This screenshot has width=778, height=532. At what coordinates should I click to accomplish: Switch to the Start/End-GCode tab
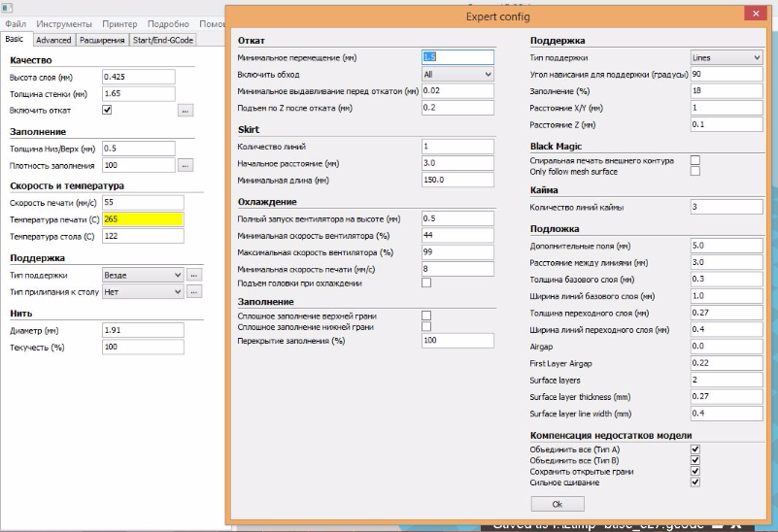(x=163, y=40)
